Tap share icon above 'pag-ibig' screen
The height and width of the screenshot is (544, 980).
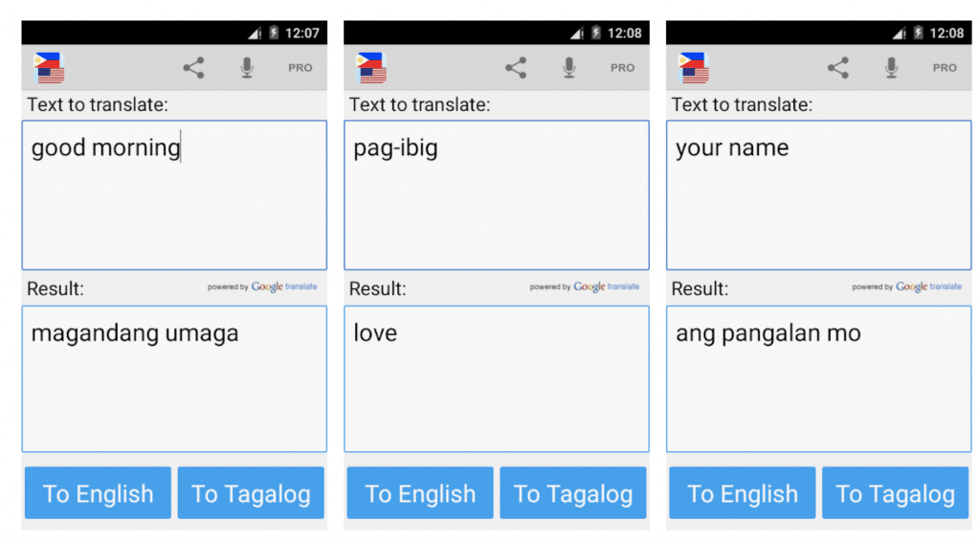[516, 68]
